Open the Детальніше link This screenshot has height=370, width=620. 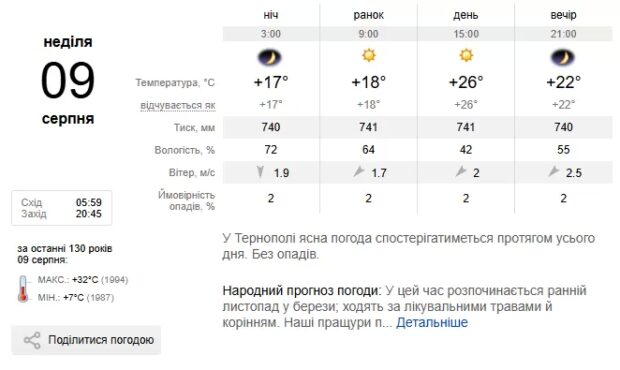tap(432, 323)
